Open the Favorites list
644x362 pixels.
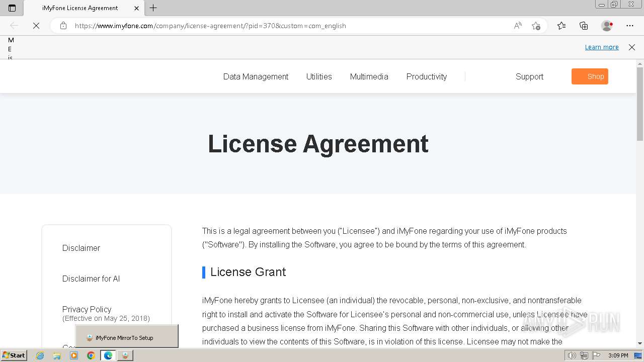pyautogui.click(x=561, y=26)
